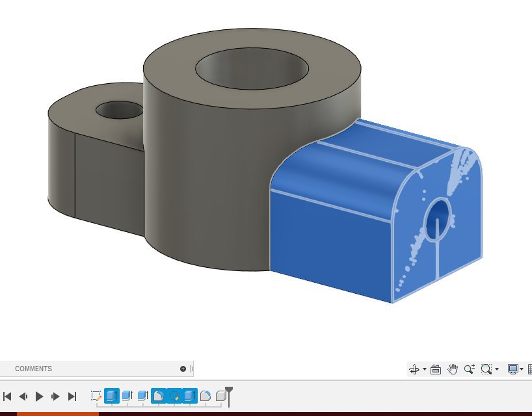Select the small hole in the grey lug
Screen dimensions: 532x416
(x=120, y=110)
